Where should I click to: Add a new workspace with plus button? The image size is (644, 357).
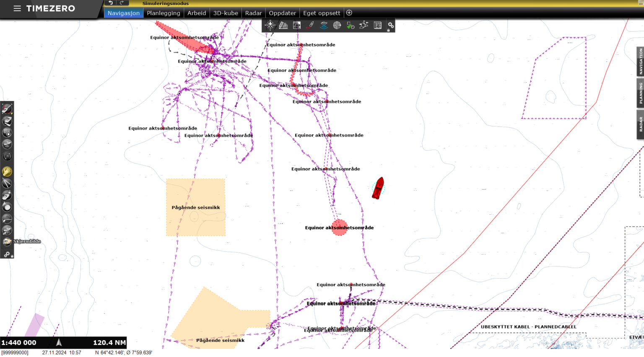tap(349, 13)
